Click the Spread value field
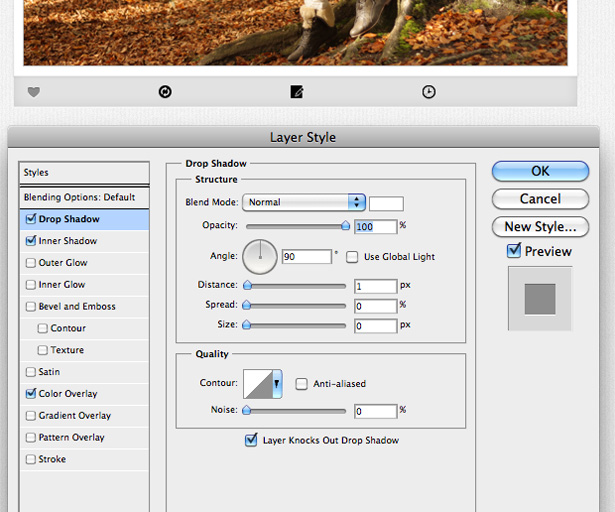 tap(376, 306)
